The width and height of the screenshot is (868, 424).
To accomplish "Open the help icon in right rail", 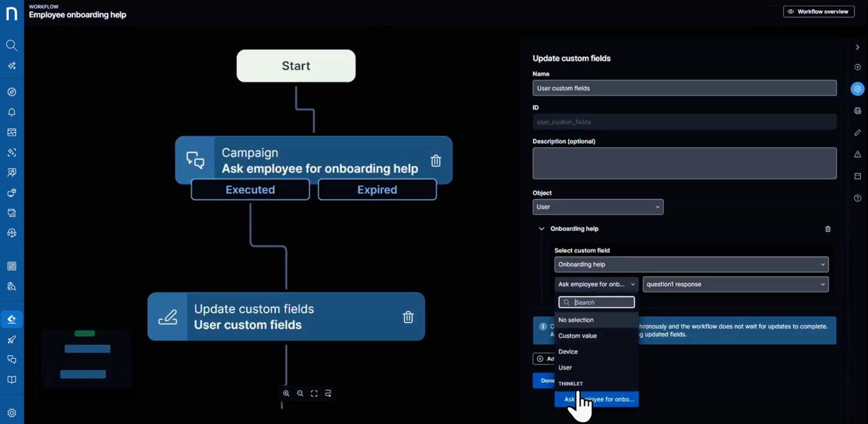I will click(857, 198).
